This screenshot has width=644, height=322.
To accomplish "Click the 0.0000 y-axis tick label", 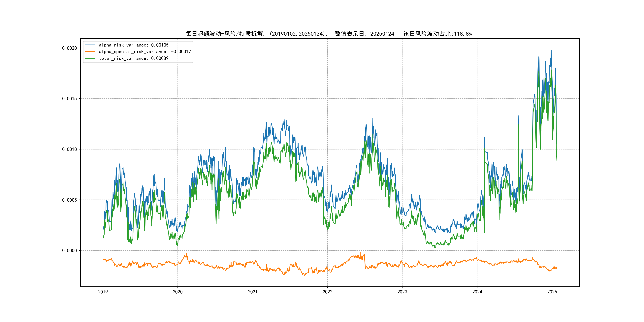I will 70,250.
